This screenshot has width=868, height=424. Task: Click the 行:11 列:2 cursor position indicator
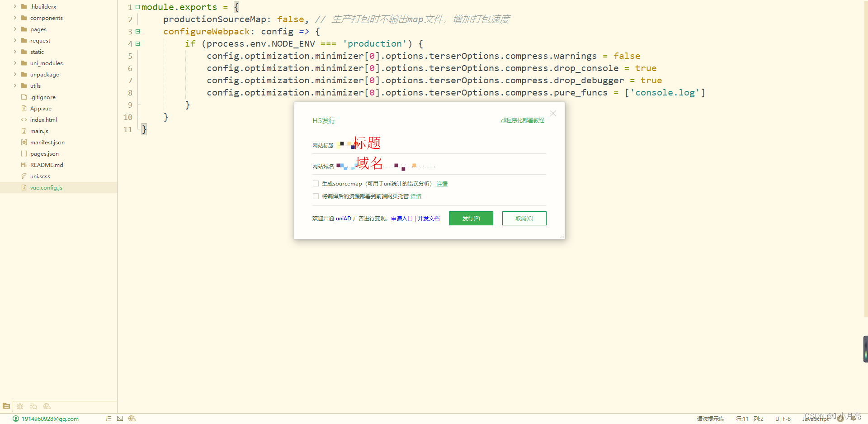point(750,419)
